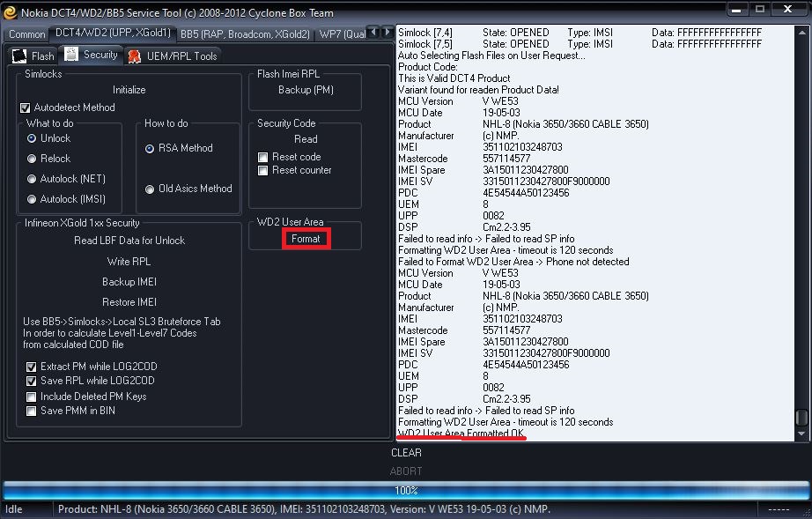Open the Common tab
812x519 pixels.
[27, 33]
